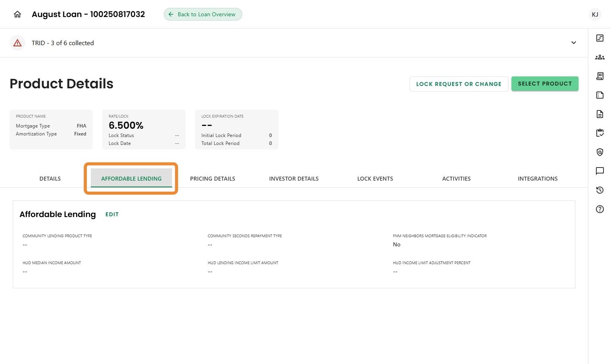The width and height of the screenshot is (611, 364).
Task: Open the people group sidebar icon
Action: point(600,57)
